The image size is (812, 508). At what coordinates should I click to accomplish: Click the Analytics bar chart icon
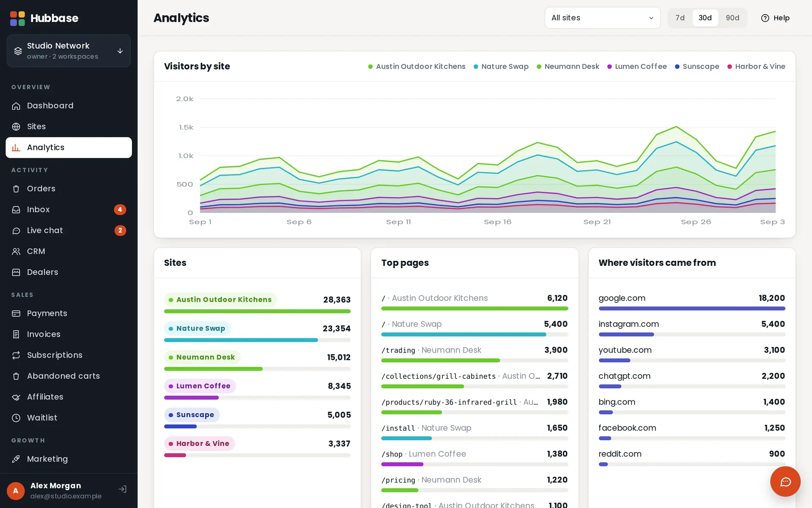click(x=16, y=147)
